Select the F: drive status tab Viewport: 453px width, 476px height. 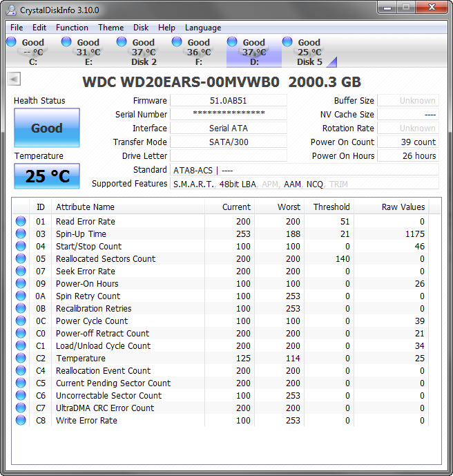[x=198, y=52]
